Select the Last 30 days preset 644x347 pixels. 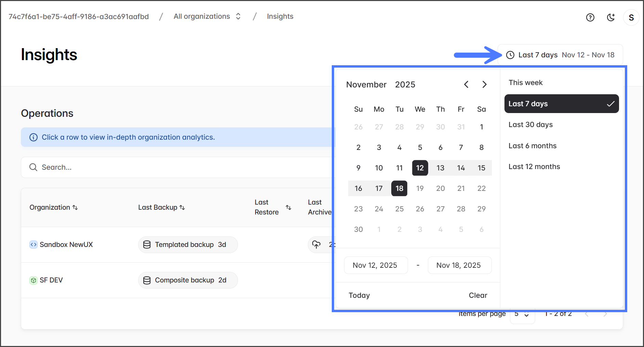pyautogui.click(x=530, y=125)
